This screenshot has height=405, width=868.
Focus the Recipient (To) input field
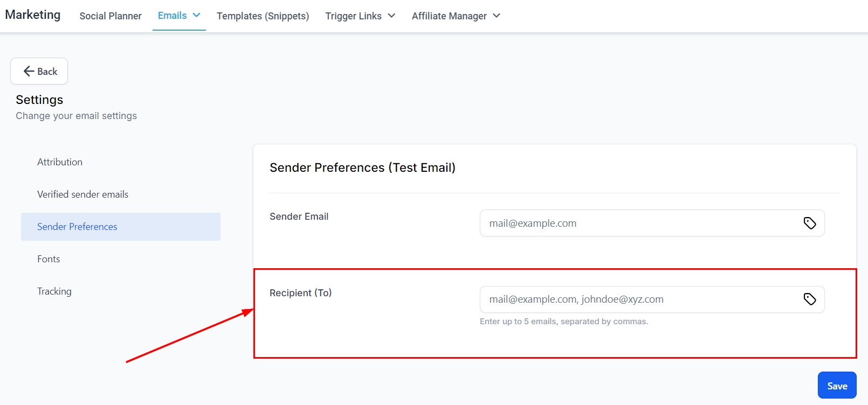639,299
